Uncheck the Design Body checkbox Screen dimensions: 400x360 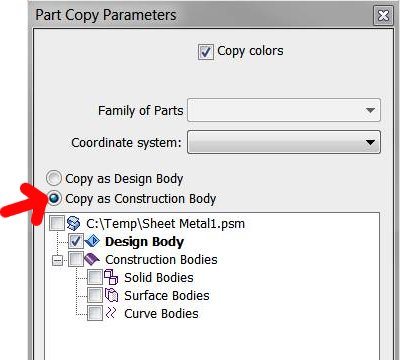tap(76, 241)
